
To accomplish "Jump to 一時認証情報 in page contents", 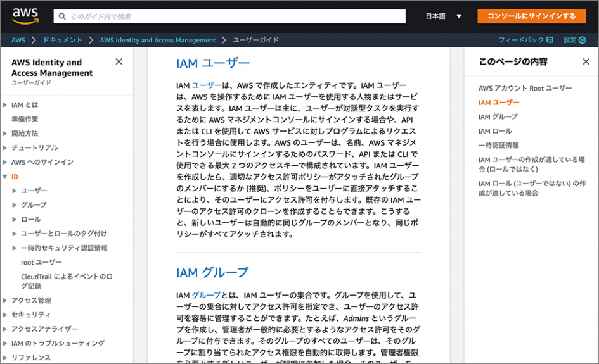I will (x=498, y=146).
